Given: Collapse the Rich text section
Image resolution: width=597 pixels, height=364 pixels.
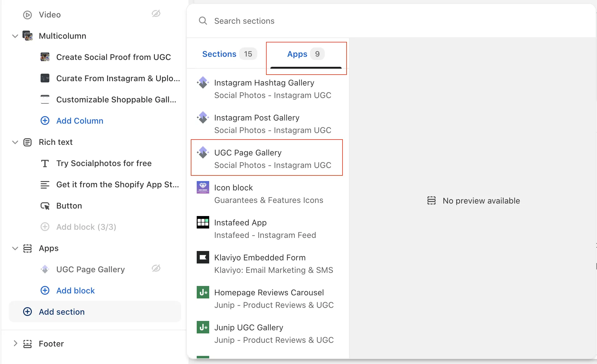Looking at the screenshot, I should tap(15, 142).
